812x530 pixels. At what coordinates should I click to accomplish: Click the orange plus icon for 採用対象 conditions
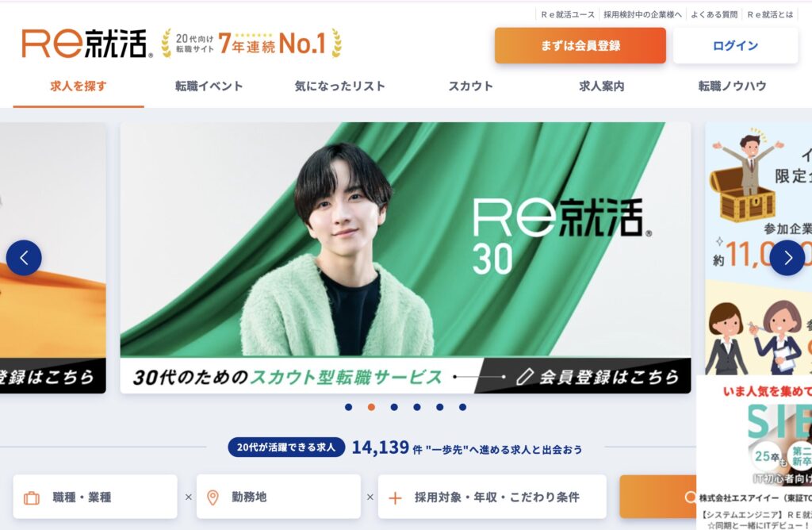[x=395, y=498]
